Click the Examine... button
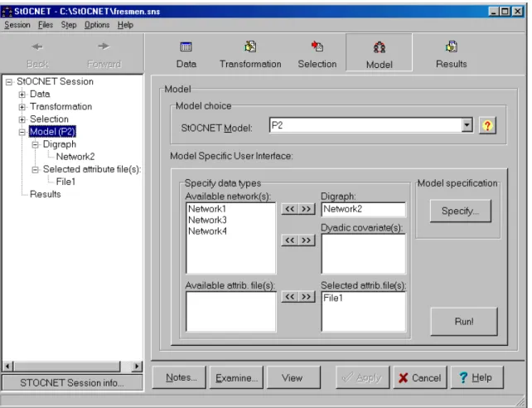This screenshot has width=532, height=408. coord(236,377)
